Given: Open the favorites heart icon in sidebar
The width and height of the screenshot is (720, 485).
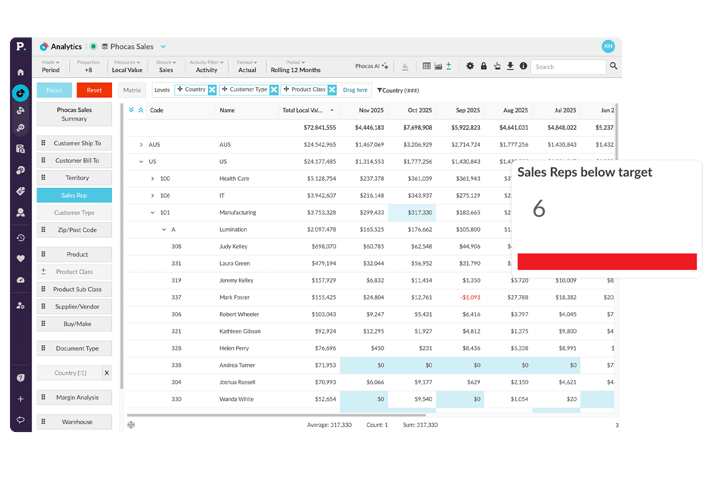Looking at the screenshot, I should (20, 258).
